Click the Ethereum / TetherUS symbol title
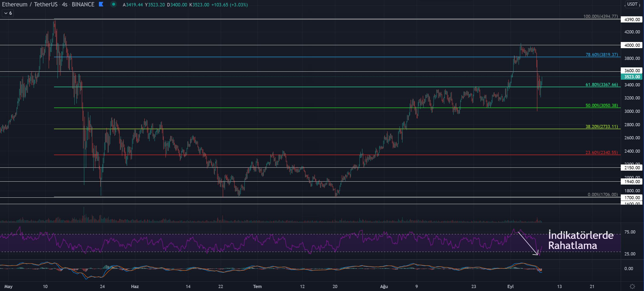Screen dimensions: 644x291 tap(29, 5)
